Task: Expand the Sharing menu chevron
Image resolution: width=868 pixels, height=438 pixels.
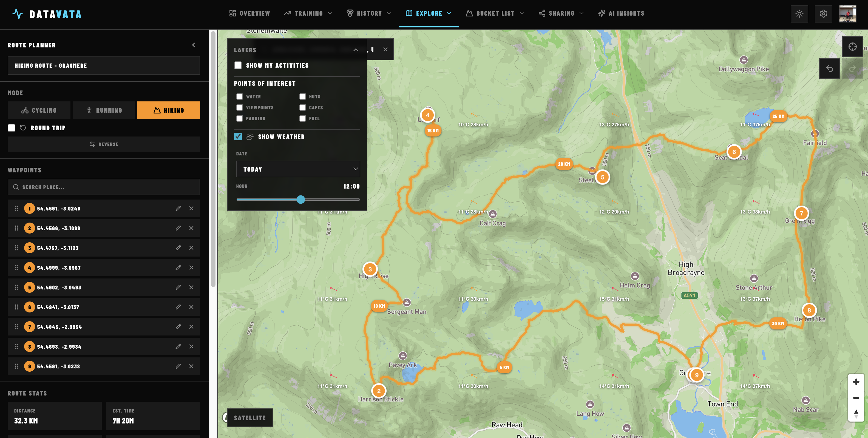Action: click(581, 13)
